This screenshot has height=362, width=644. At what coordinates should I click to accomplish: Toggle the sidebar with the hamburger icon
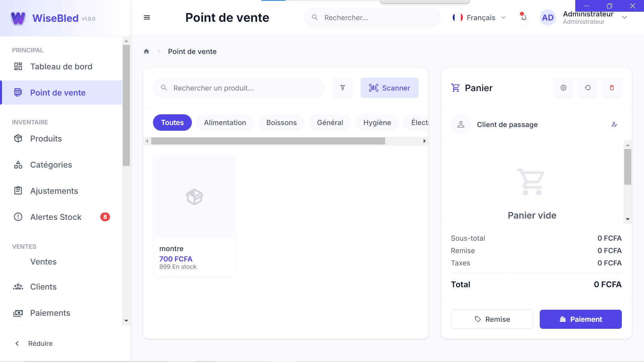(x=147, y=17)
